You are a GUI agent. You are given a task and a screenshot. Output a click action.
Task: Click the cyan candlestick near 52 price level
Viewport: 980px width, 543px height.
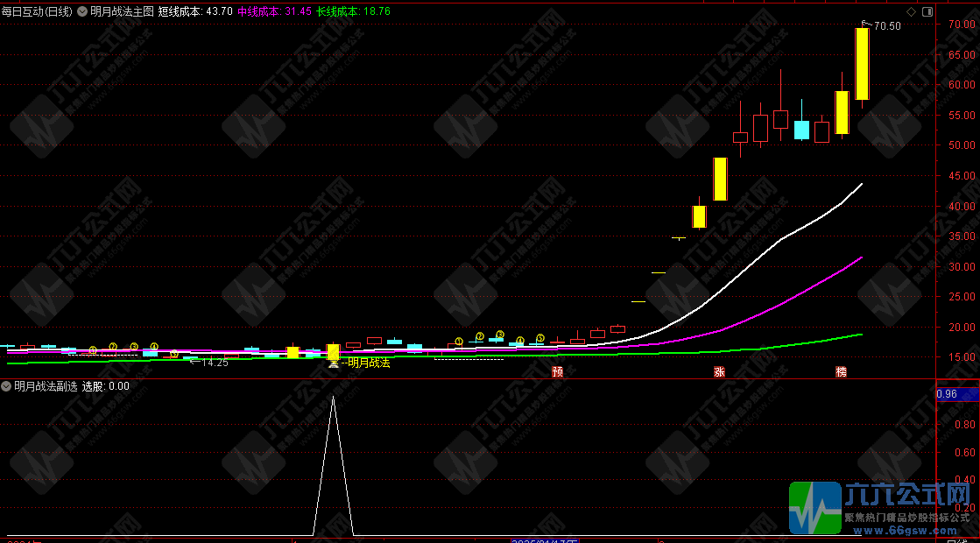click(801, 130)
